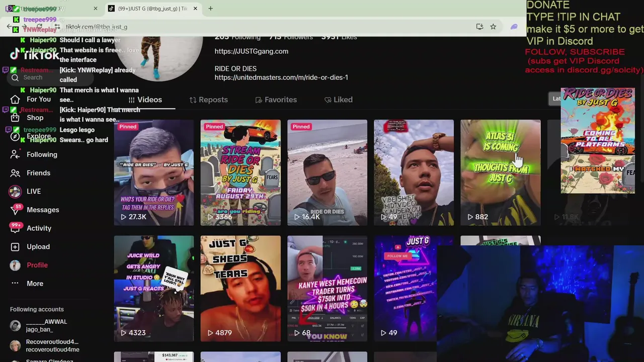Open the Friends section
The height and width of the screenshot is (362, 644).
click(x=31, y=173)
